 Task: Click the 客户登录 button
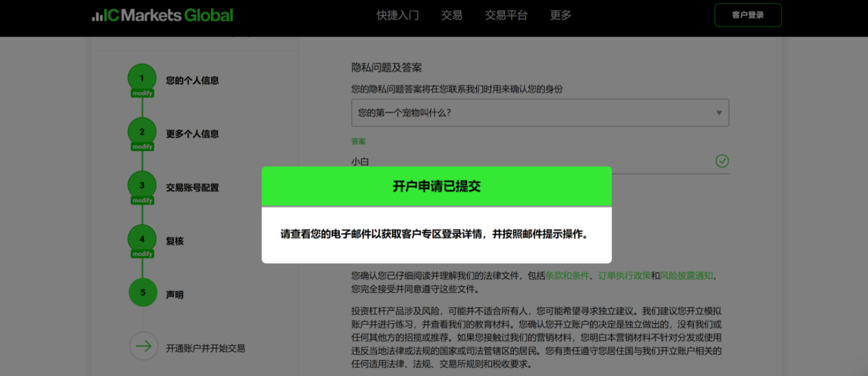click(747, 15)
